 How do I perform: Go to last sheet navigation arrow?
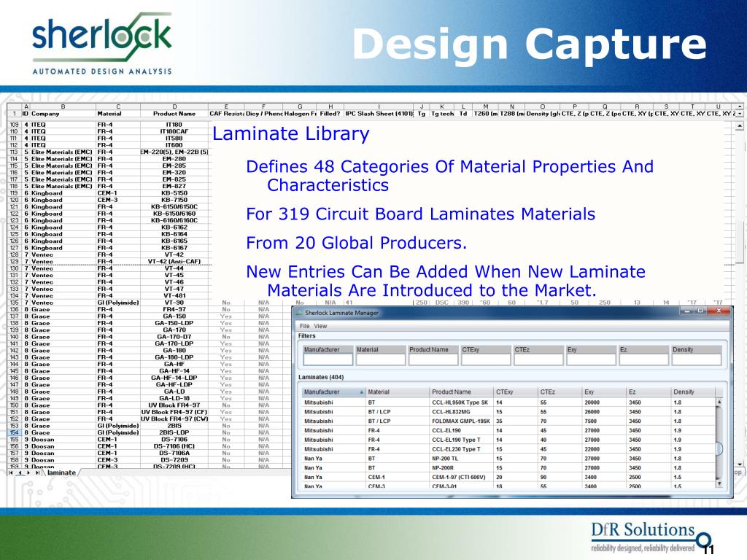coord(37,472)
